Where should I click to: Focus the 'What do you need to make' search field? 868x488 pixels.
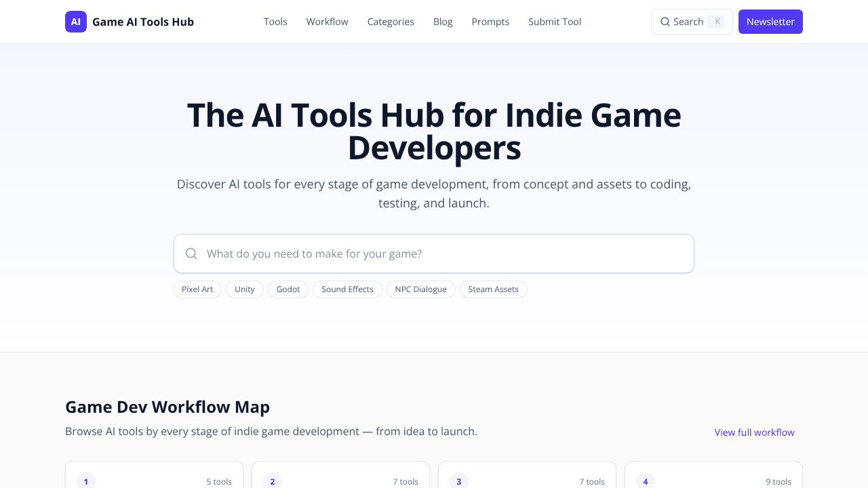click(x=434, y=253)
